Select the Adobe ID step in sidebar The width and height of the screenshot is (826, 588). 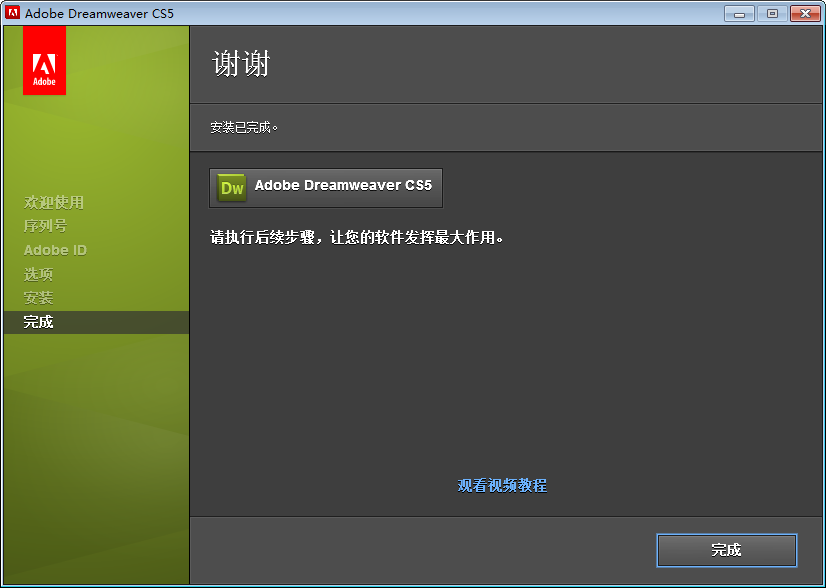(55, 250)
